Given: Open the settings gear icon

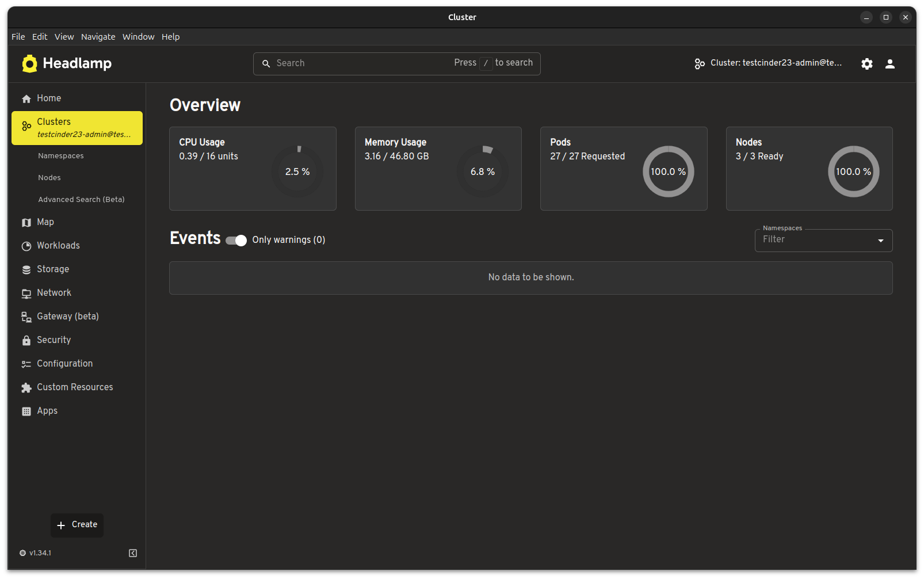Looking at the screenshot, I should (x=866, y=64).
